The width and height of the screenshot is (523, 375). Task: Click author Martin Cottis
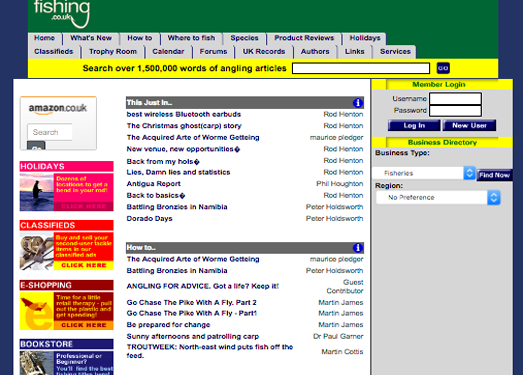click(342, 352)
